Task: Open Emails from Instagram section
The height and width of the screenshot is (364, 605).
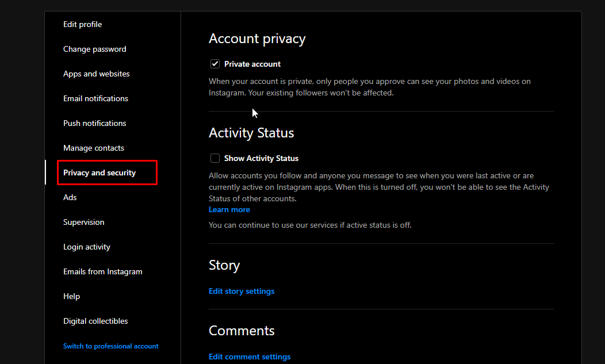Action: point(102,271)
